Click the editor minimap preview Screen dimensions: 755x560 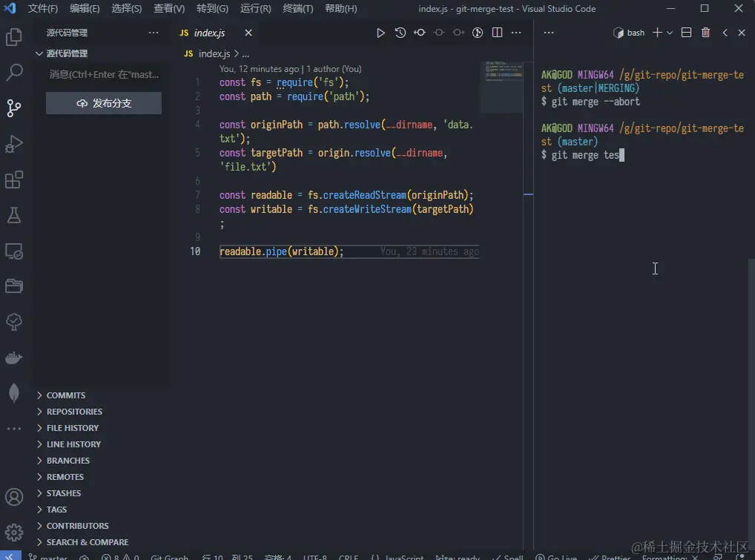tap(503, 87)
